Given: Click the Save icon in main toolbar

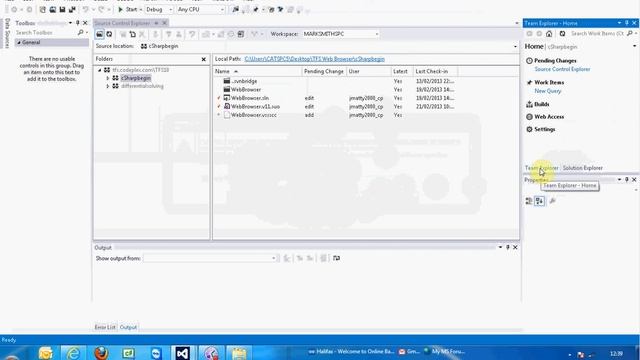Looking at the screenshot, I should [x=62, y=9].
